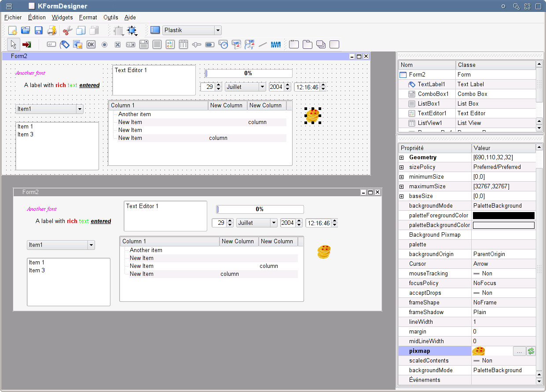Image resolution: width=546 pixels, height=392 pixels.
Task: Open the Format menu
Action: [88, 17]
